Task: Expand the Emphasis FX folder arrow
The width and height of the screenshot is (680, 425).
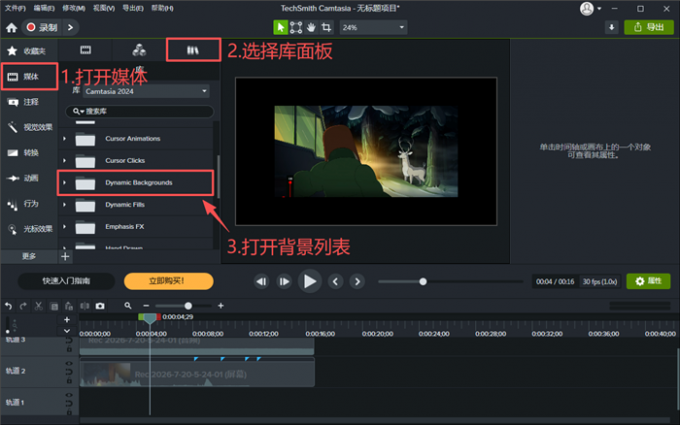Action: pyautogui.click(x=64, y=227)
